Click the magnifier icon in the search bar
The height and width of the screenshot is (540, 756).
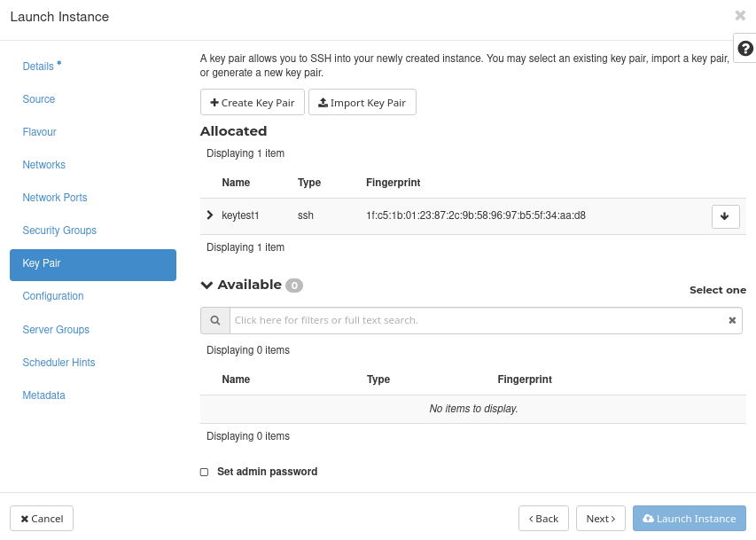click(x=214, y=320)
